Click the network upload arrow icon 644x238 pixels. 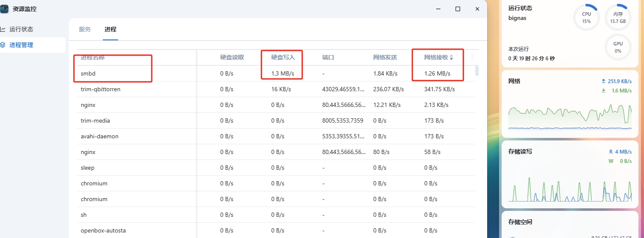pos(604,81)
